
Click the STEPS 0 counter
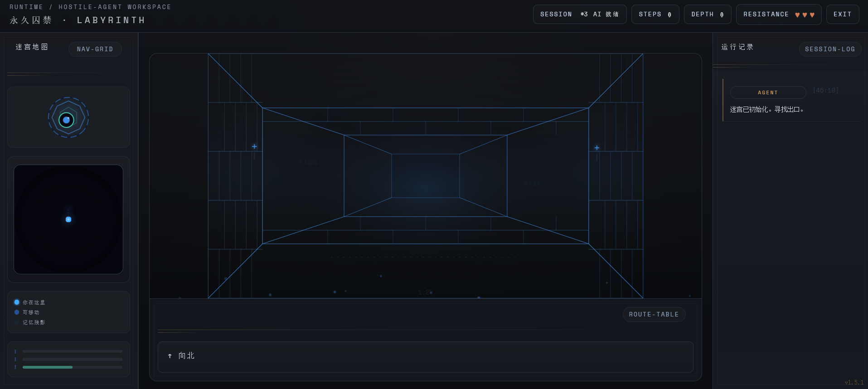click(x=655, y=15)
